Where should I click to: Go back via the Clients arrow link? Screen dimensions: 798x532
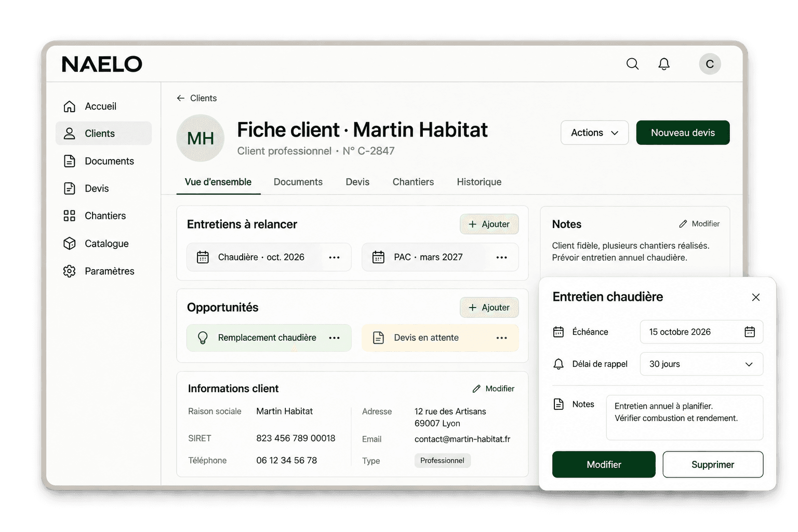(x=196, y=98)
